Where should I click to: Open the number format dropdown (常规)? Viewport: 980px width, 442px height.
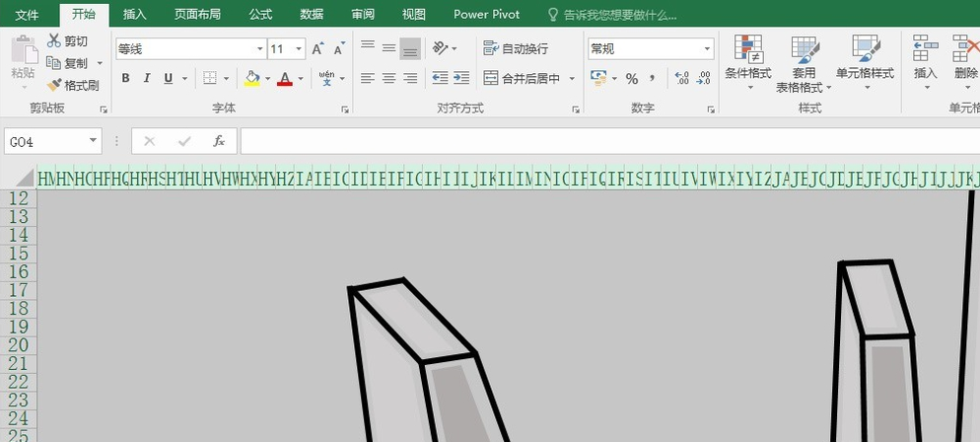coord(708,48)
